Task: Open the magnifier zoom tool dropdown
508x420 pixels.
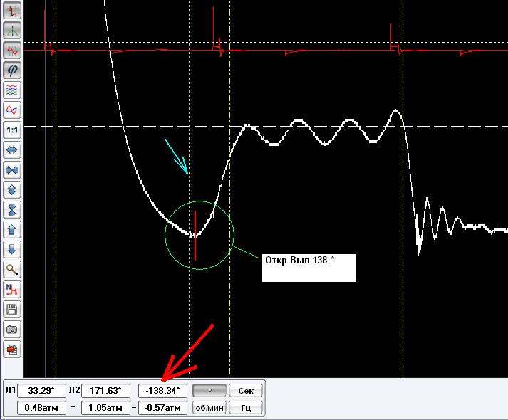Action: (12, 270)
